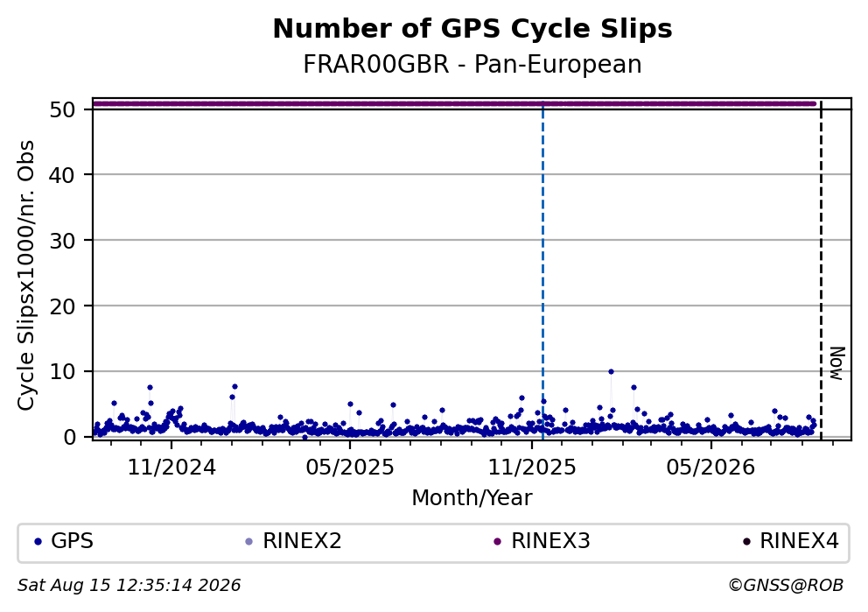The height and width of the screenshot is (612, 868).
Task: Click the '05/2025' x-axis tick label
Action: [350, 468]
